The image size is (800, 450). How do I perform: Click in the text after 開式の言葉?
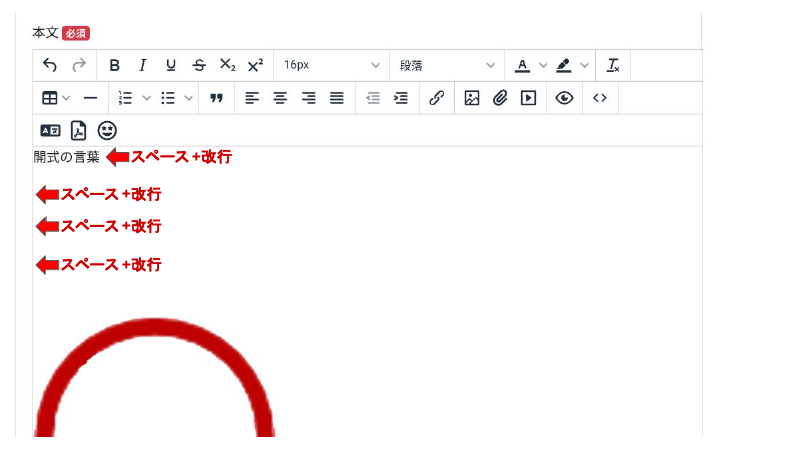coord(101,157)
